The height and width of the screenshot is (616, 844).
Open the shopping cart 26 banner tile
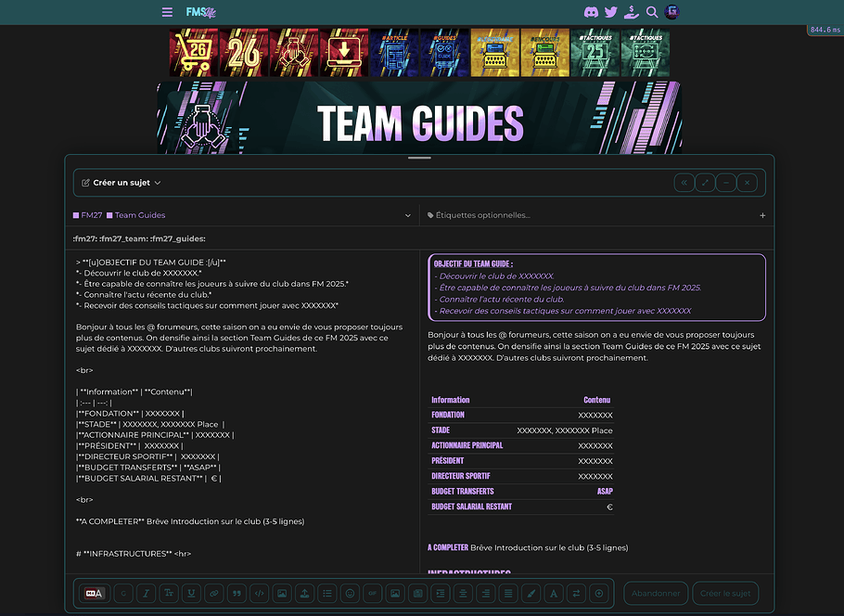[194, 53]
